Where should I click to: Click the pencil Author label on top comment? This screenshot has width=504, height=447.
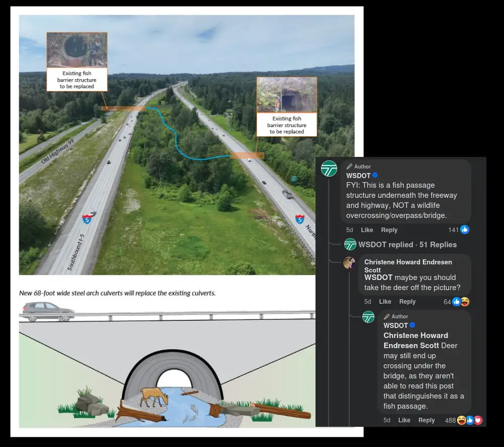pyautogui.click(x=358, y=166)
